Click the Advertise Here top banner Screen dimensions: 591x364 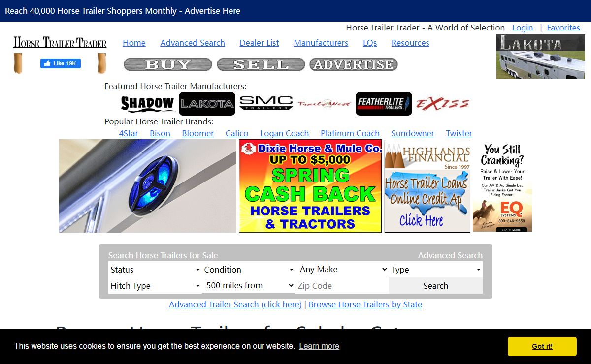pos(123,11)
